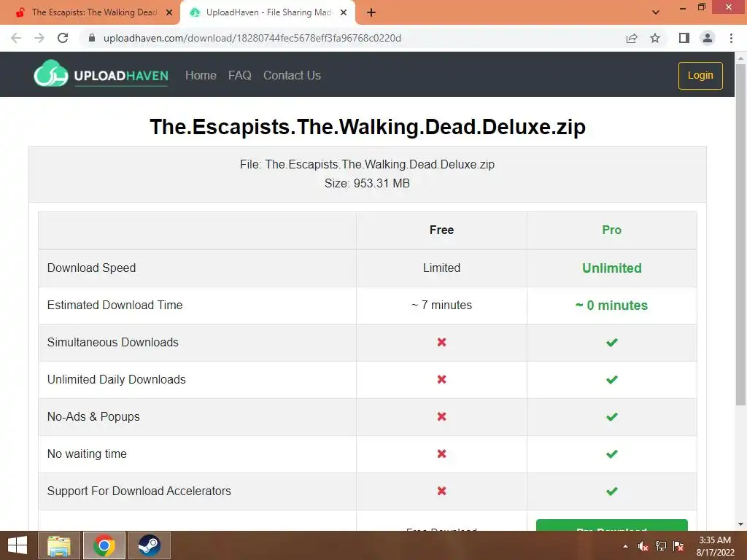Click the muted volume tray icon
This screenshot has width=747, height=560.
(643, 546)
